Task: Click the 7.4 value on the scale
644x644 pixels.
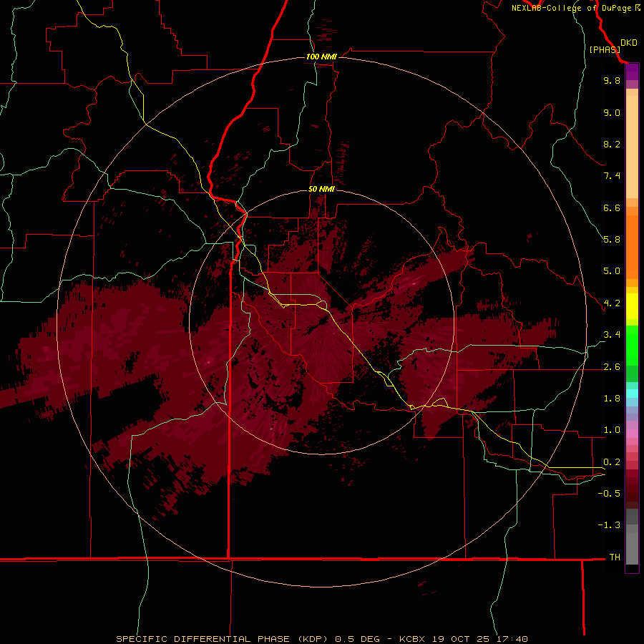Action: tap(612, 176)
